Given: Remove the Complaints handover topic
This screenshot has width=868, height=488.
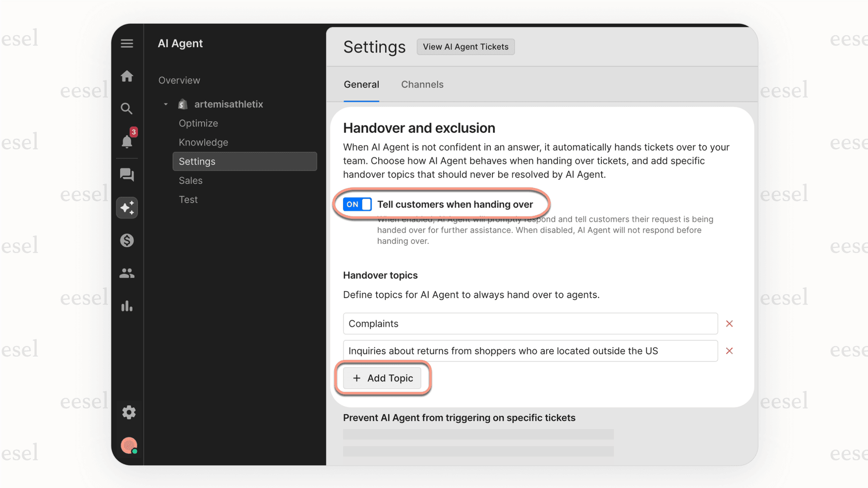Looking at the screenshot, I should click(x=730, y=324).
